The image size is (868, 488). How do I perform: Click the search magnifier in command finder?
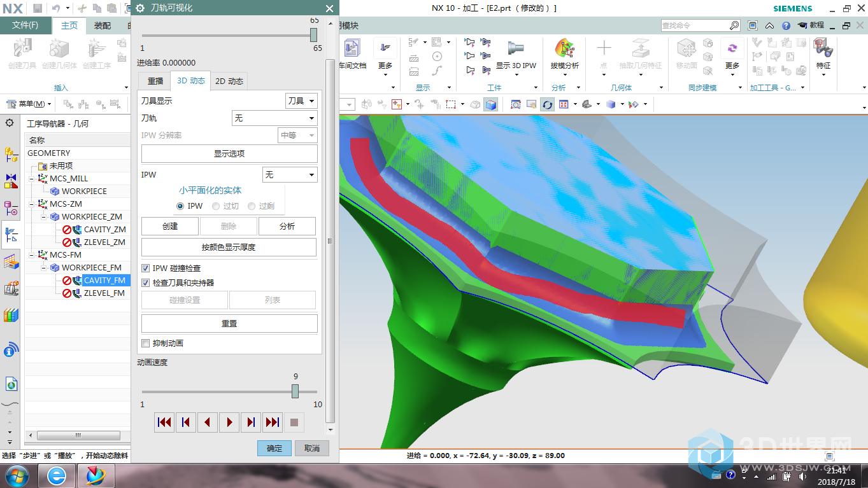(734, 25)
